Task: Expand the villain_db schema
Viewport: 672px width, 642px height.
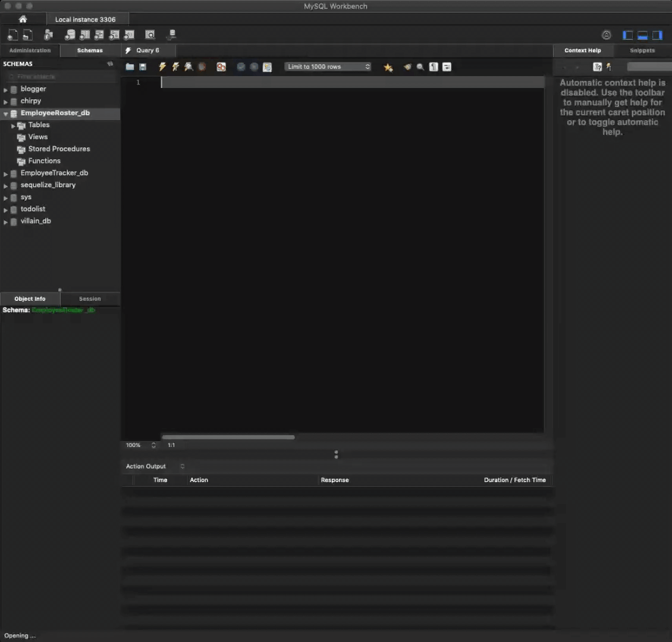Action: click(5, 221)
